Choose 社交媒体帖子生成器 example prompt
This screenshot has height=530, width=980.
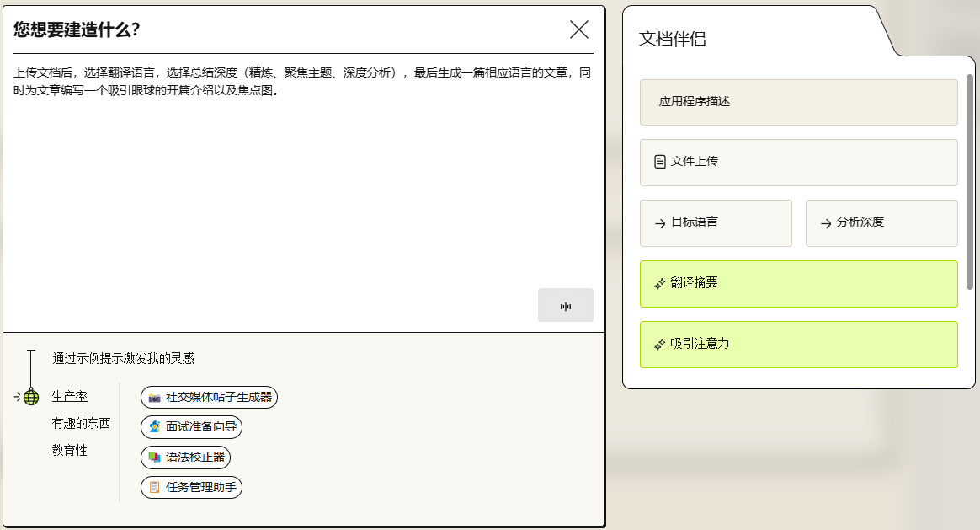coord(209,398)
